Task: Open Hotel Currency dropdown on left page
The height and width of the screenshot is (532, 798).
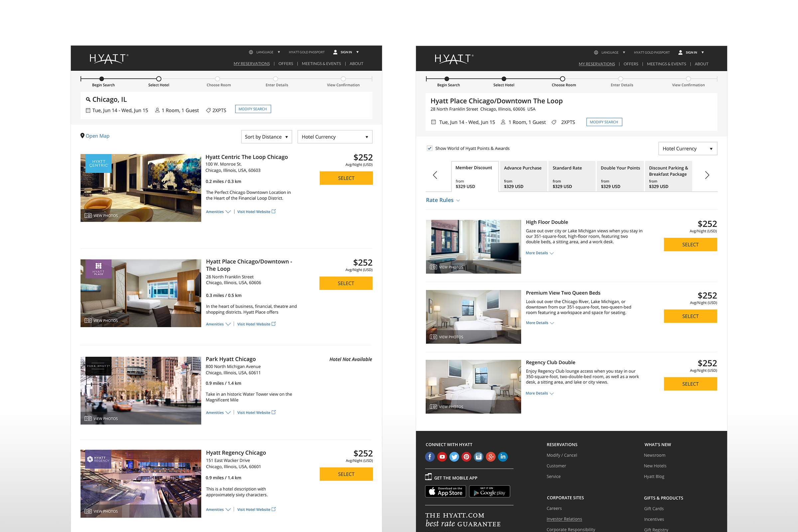Action: click(335, 137)
